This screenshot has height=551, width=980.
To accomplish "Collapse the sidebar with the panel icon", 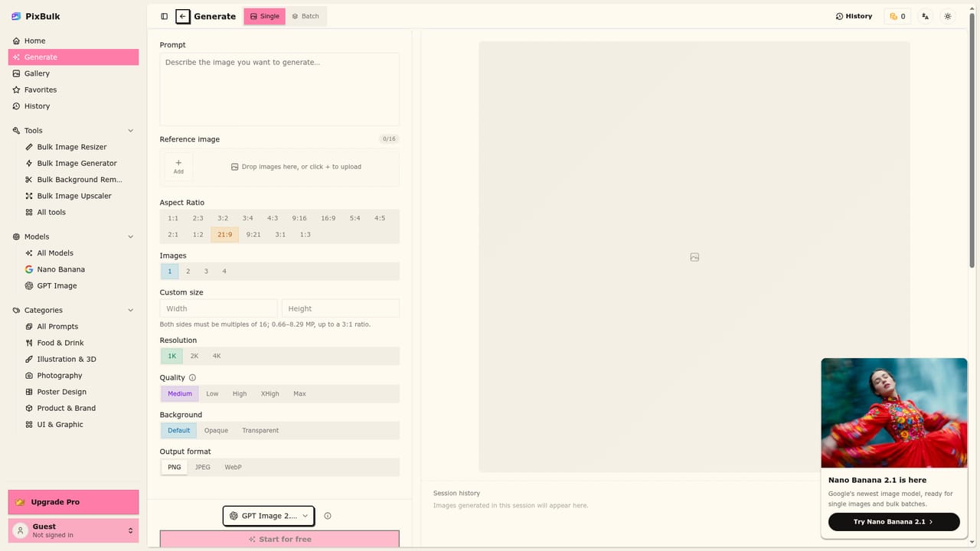I will [x=164, y=16].
